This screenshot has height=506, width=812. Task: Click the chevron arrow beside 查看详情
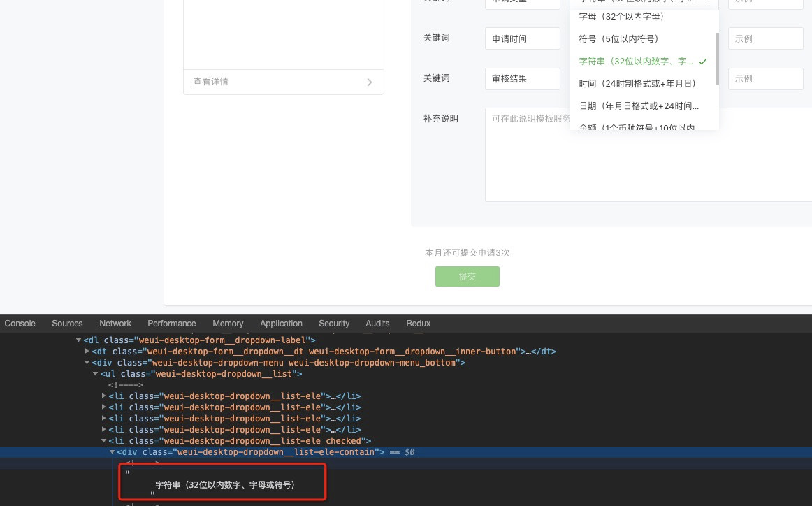pyautogui.click(x=369, y=82)
